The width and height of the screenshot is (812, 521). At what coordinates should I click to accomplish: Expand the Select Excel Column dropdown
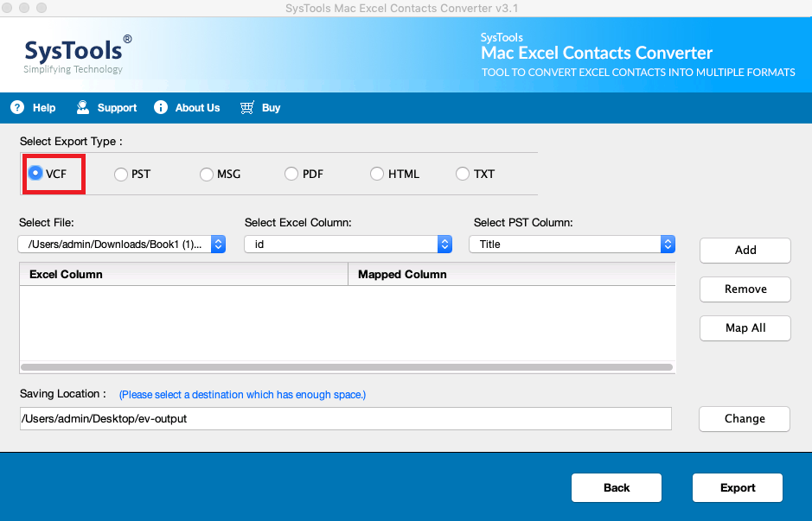pos(348,245)
